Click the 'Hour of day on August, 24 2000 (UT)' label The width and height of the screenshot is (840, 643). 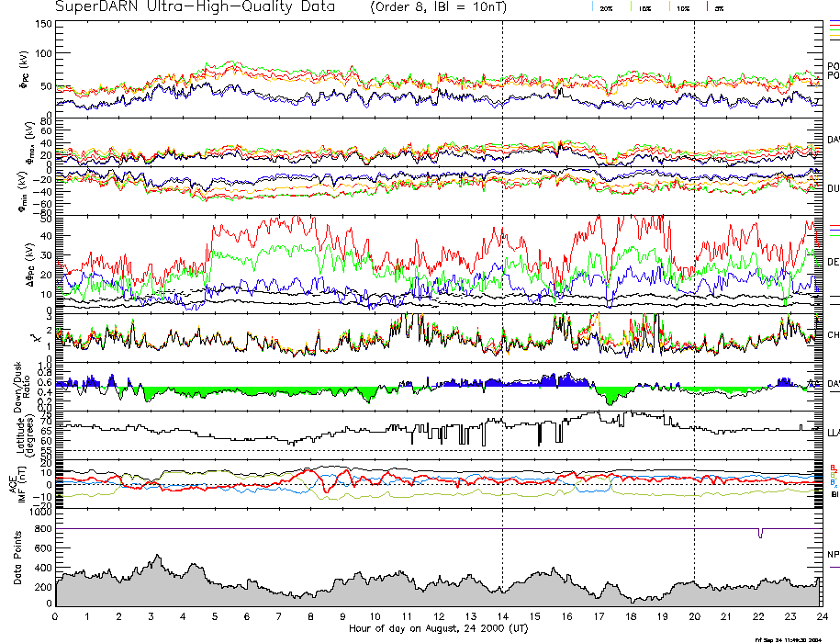tap(439, 629)
